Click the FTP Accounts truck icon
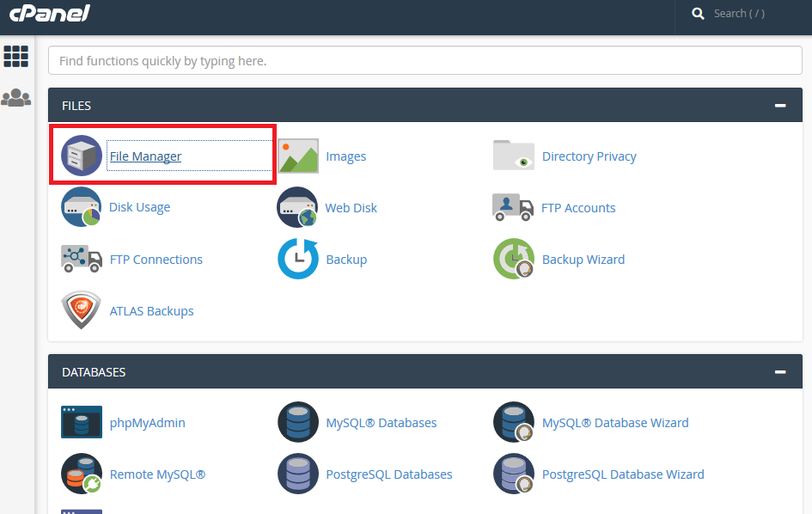Viewport: 812px width, 514px height. click(513, 207)
